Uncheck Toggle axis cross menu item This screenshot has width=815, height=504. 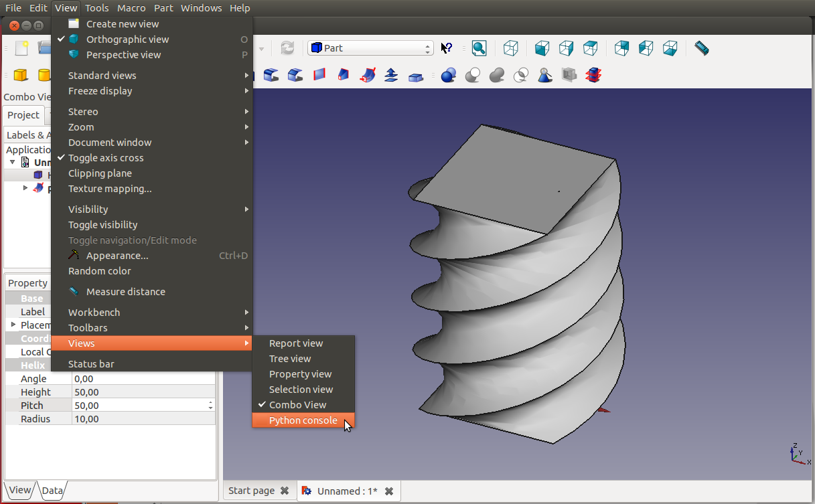pos(106,158)
